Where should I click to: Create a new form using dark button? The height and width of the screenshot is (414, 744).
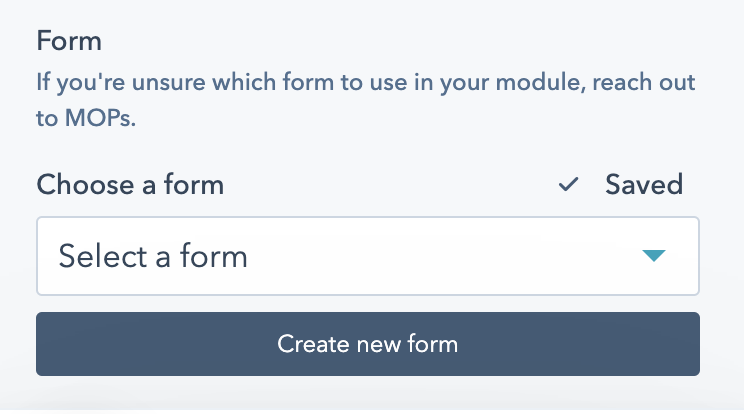[367, 345]
